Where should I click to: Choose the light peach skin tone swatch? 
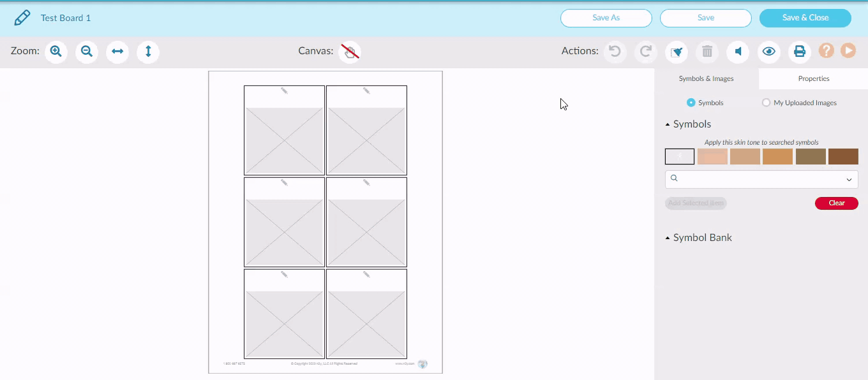(712, 157)
